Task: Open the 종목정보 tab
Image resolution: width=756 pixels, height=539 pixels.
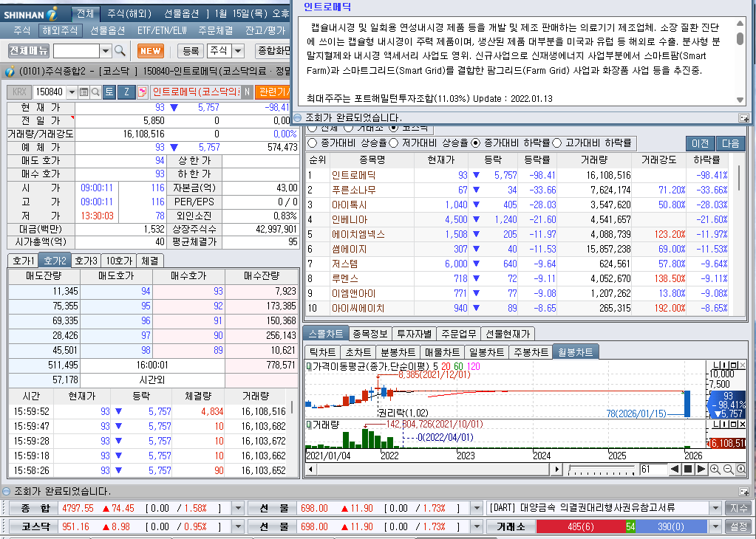Action: (x=370, y=333)
